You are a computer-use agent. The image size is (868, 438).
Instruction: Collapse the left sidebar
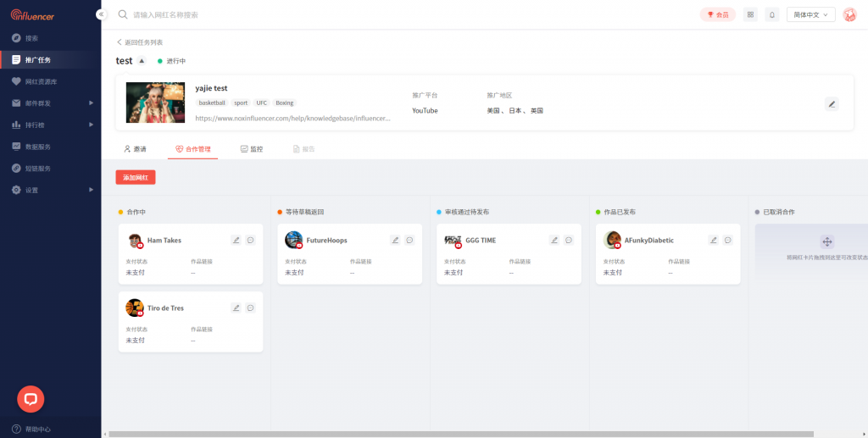coord(101,14)
